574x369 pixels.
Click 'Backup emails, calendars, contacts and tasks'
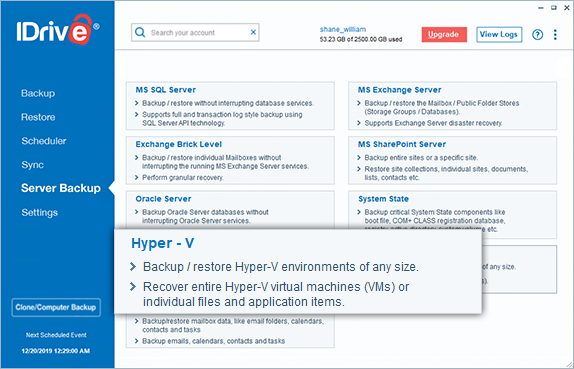213,341
